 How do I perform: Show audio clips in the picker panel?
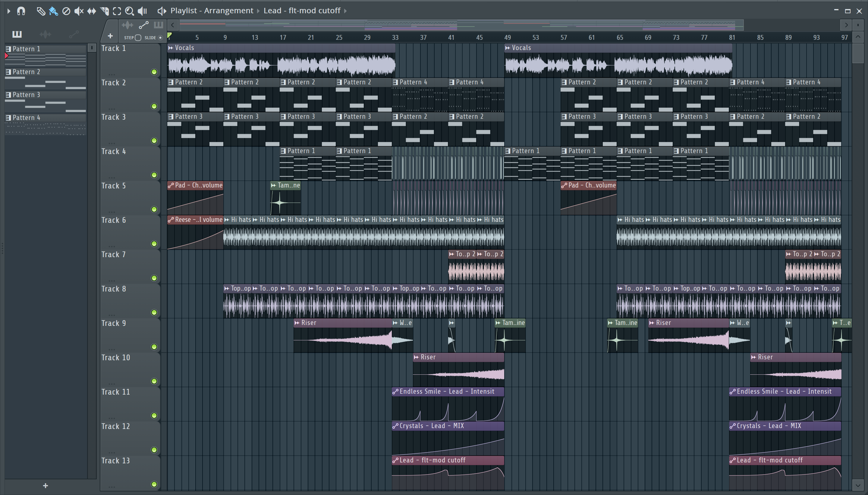45,34
